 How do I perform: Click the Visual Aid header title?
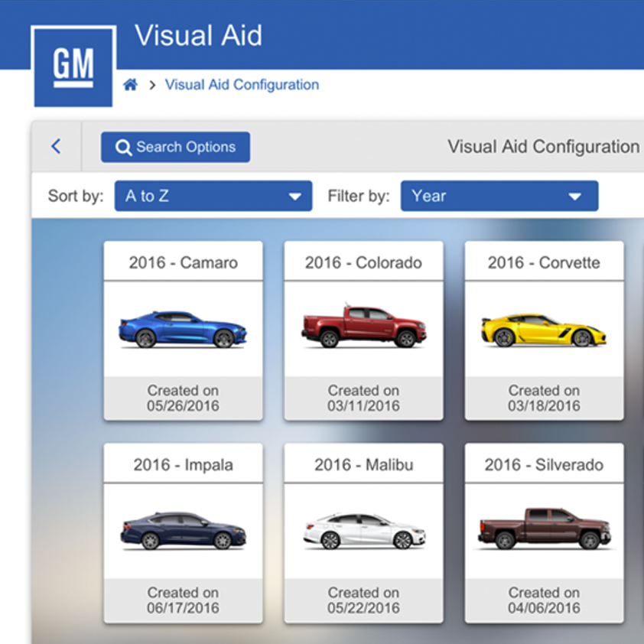198,35
